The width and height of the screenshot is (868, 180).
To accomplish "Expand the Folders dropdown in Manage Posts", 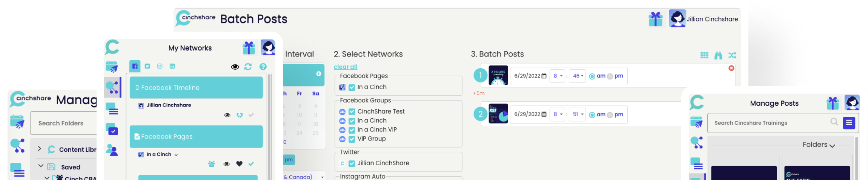I will 819,145.
